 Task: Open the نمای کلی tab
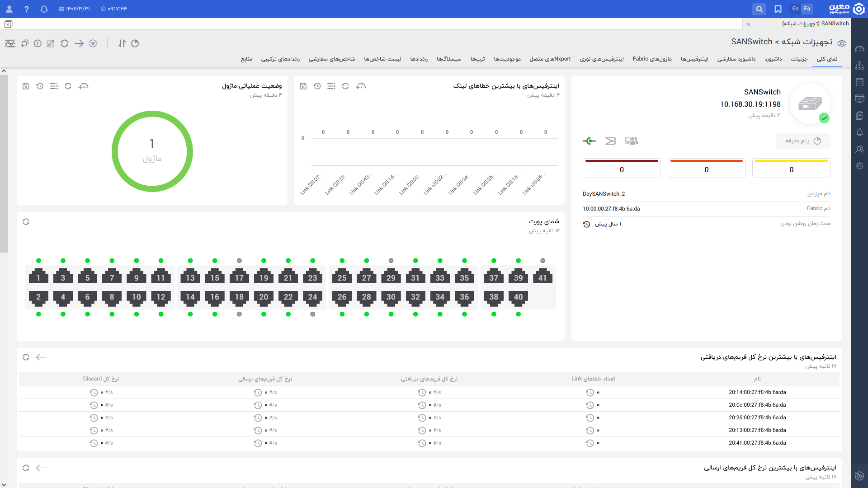pyautogui.click(x=827, y=59)
